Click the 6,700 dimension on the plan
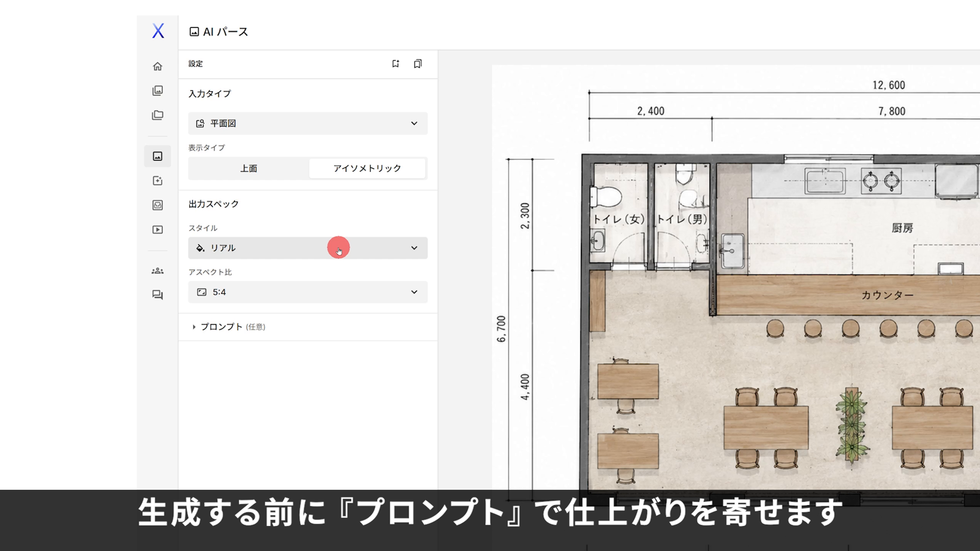This screenshot has width=980, height=551. [x=502, y=329]
